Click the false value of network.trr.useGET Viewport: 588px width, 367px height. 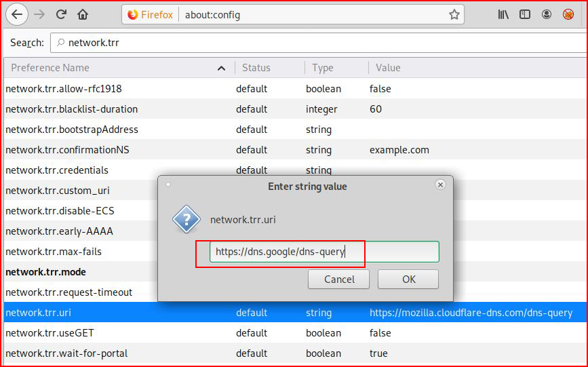coord(380,333)
